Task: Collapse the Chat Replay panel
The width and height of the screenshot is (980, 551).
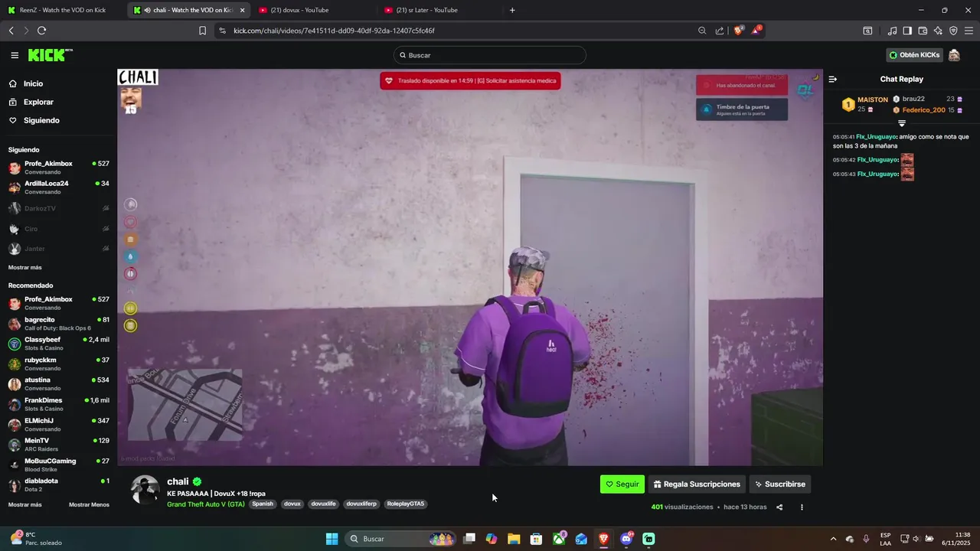Action: coord(833,79)
